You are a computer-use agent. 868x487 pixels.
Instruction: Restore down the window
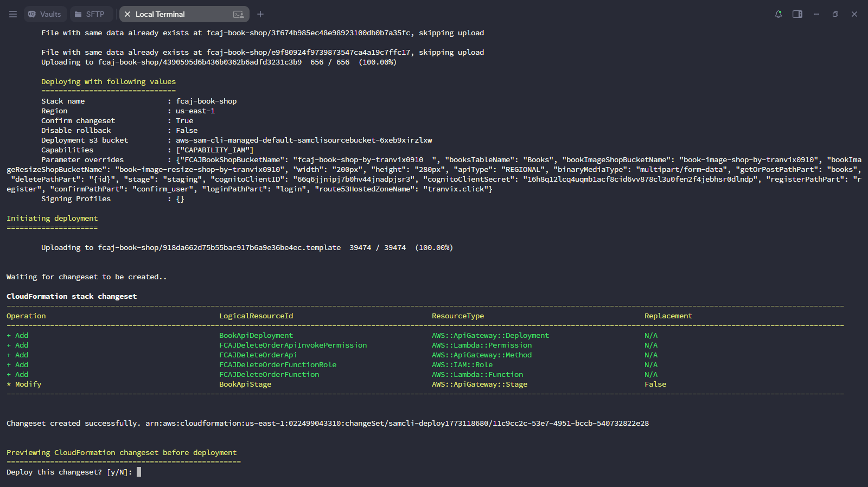[x=835, y=14]
